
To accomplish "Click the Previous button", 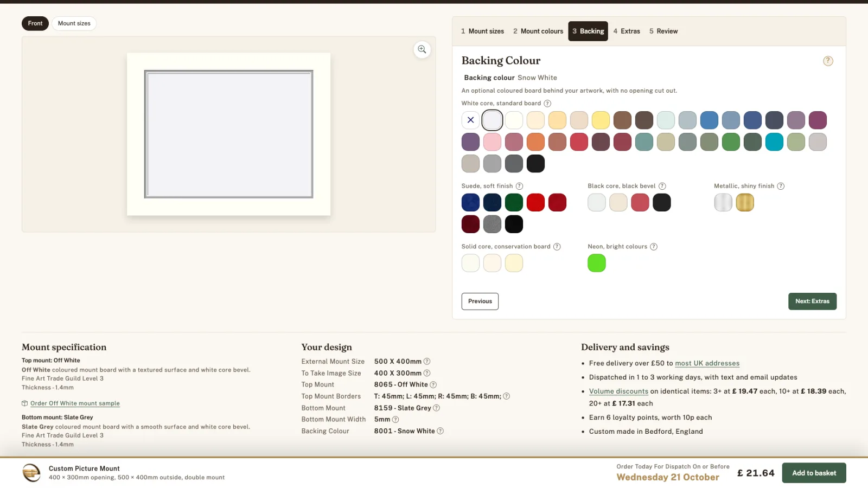I will 480,301.
